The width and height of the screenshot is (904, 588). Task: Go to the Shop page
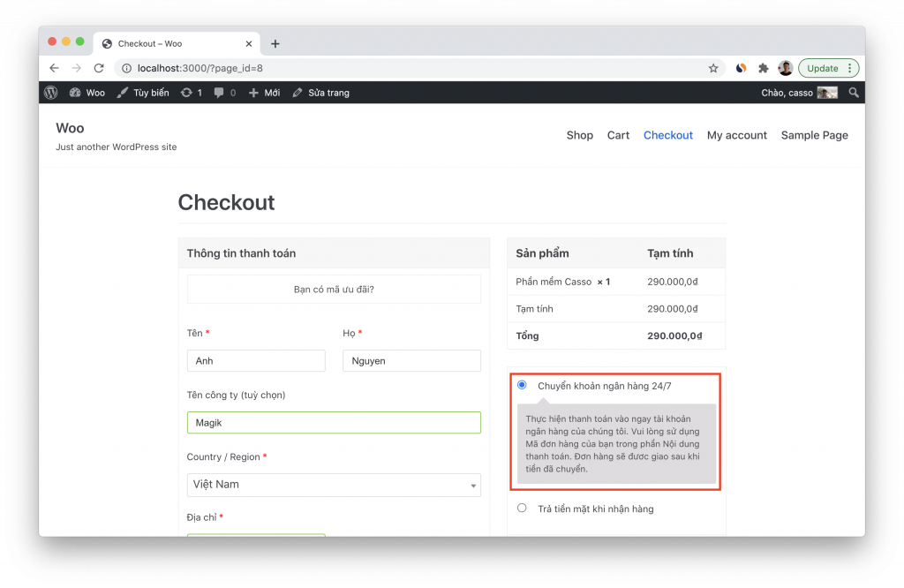point(579,135)
